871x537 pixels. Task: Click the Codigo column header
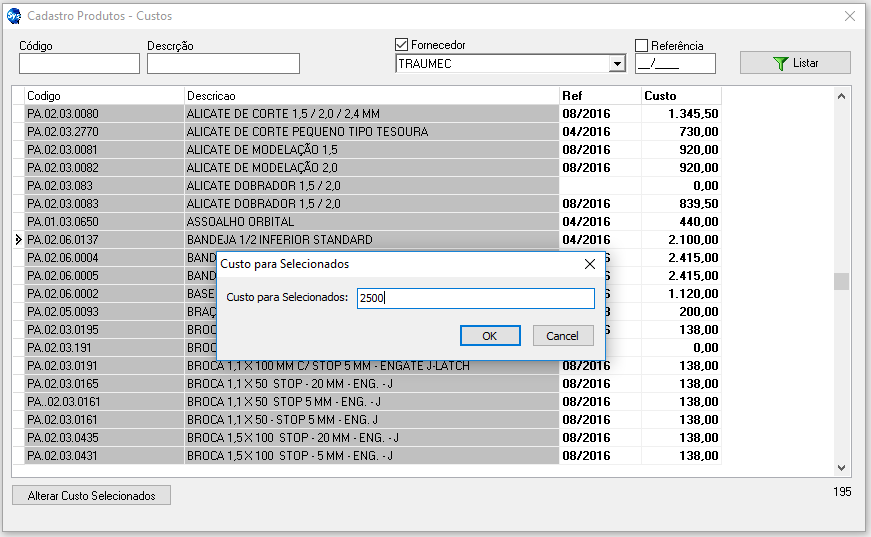[104, 95]
